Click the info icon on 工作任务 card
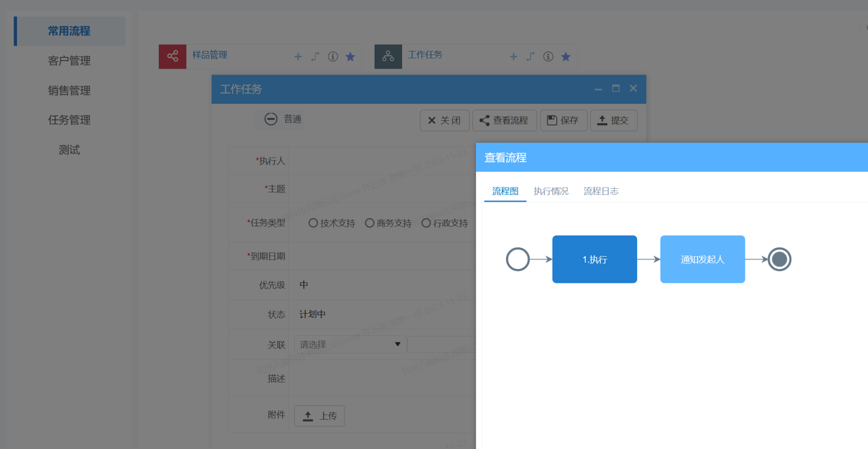Screen dimensions: 868x449 (x=547, y=56)
